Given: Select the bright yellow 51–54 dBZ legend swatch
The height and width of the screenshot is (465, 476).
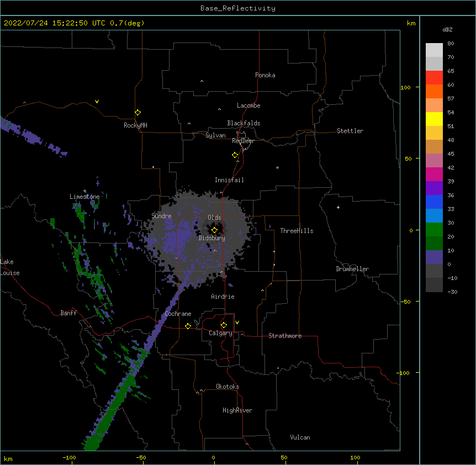Looking at the screenshot, I should tap(434, 119).
